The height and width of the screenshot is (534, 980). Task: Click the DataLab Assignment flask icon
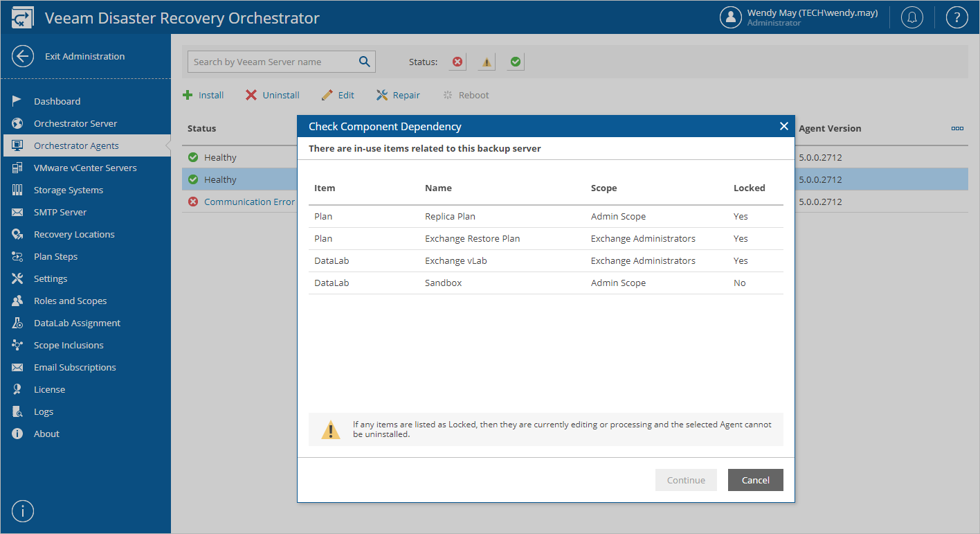[x=18, y=323]
